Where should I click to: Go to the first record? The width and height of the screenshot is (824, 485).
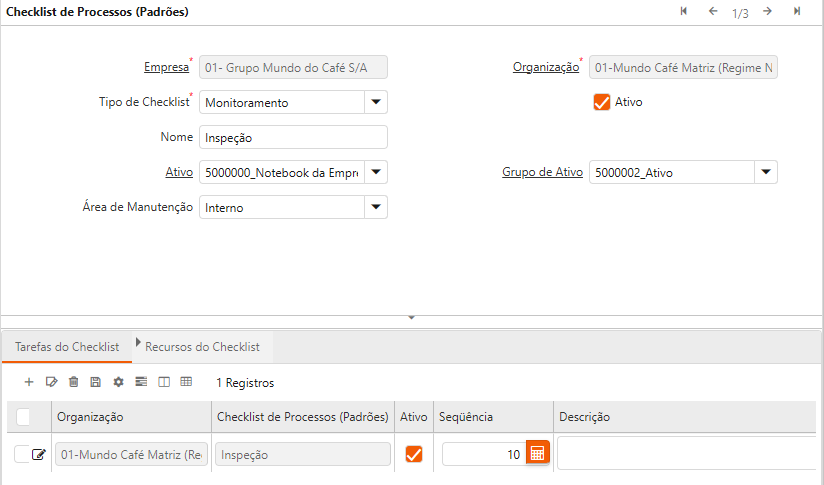coord(683,12)
